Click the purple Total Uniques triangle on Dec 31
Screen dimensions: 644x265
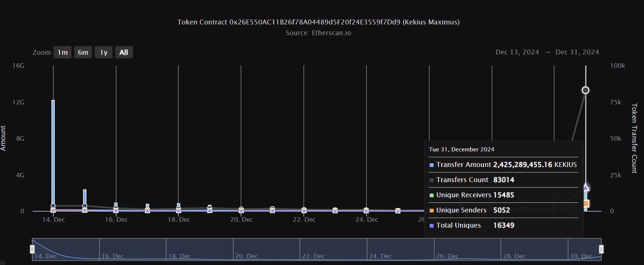[x=586, y=187]
